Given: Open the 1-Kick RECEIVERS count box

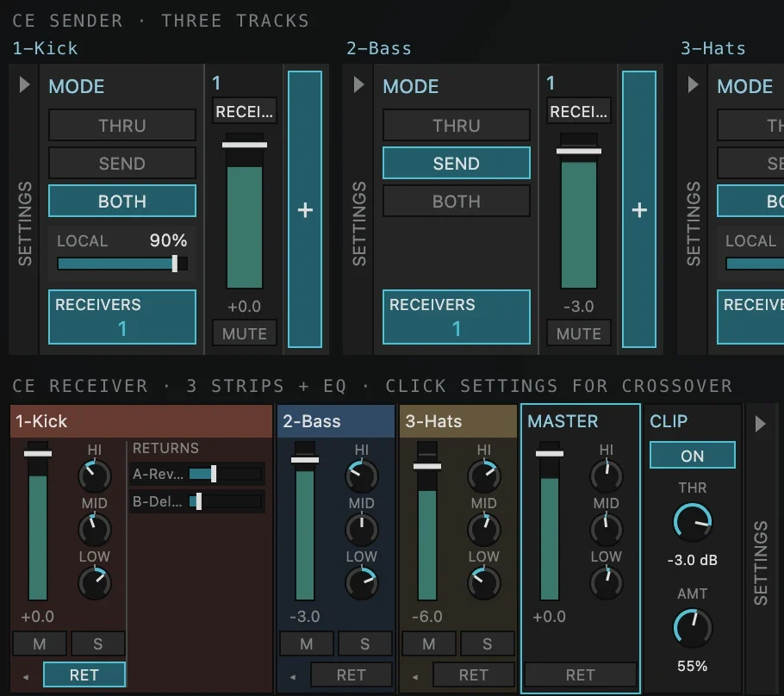Looking at the screenshot, I should coord(122,317).
